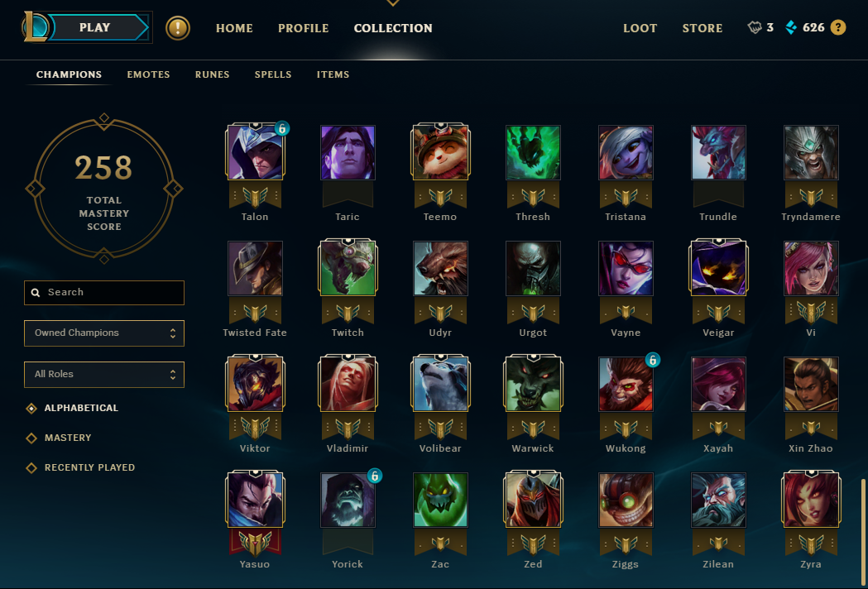Open the Loot section

640,28
